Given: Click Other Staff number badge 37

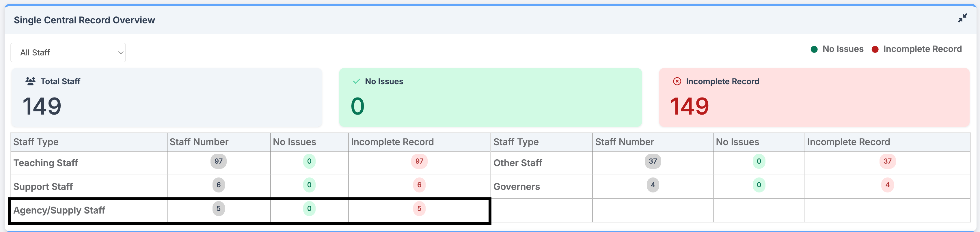Looking at the screenshot, I should (x=653, y=161).
